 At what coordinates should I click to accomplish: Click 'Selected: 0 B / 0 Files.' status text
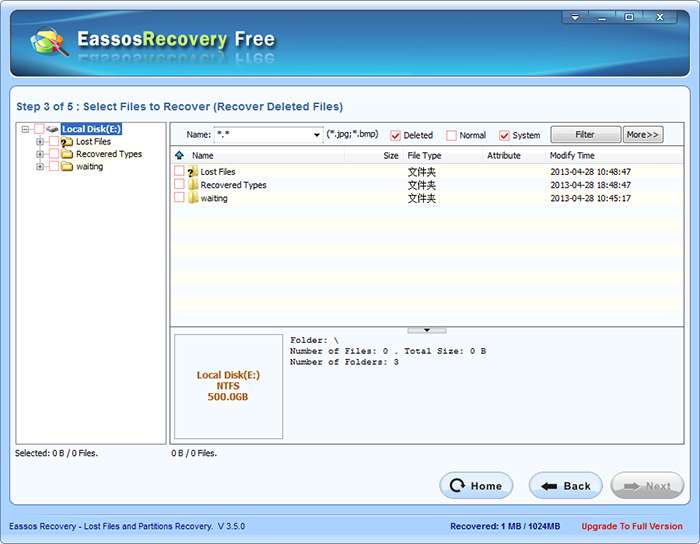tap(56, 453)
